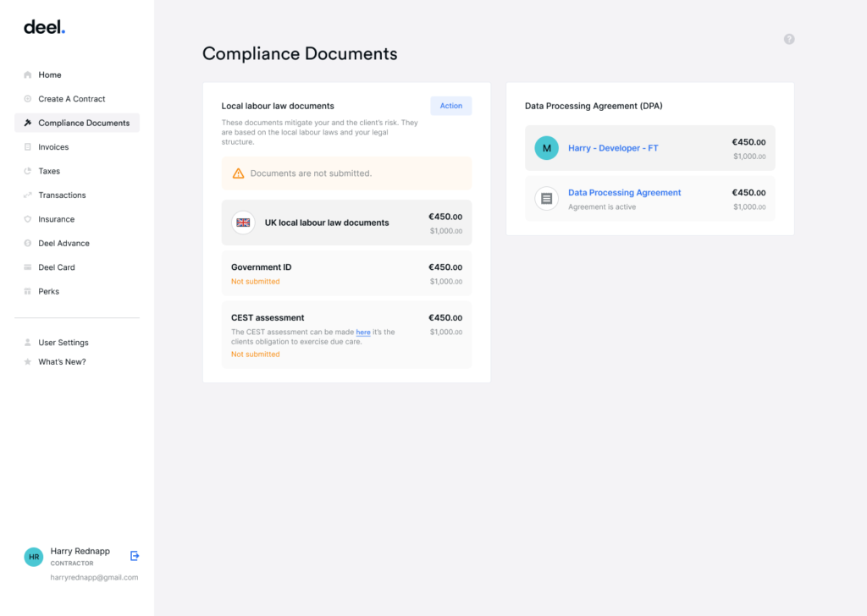Open the CEST assessment row
867x616 pixels.
point(346,335)
